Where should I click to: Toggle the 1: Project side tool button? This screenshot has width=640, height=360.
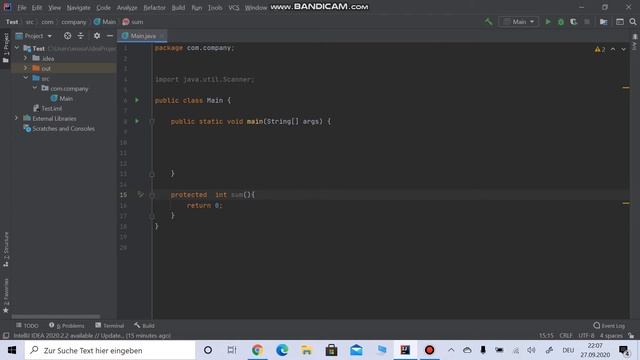(6, 48)
